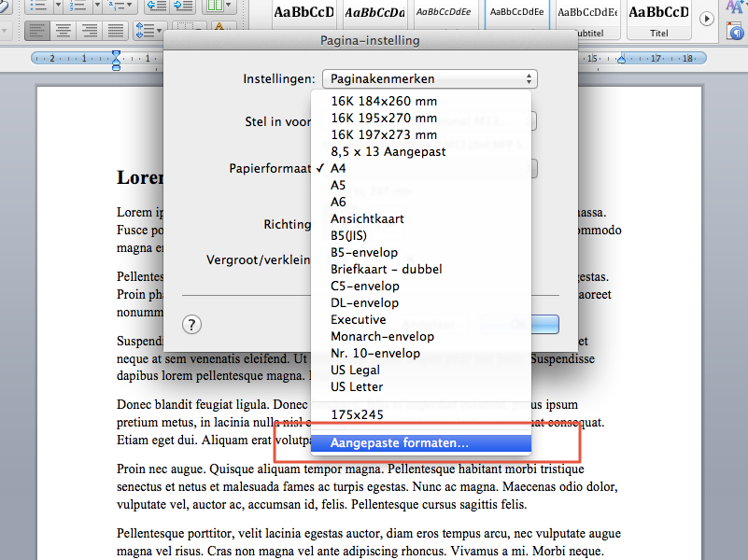
Task: Click the decrease indent icon
Action: pyautogui.click(x=157, y=6)
